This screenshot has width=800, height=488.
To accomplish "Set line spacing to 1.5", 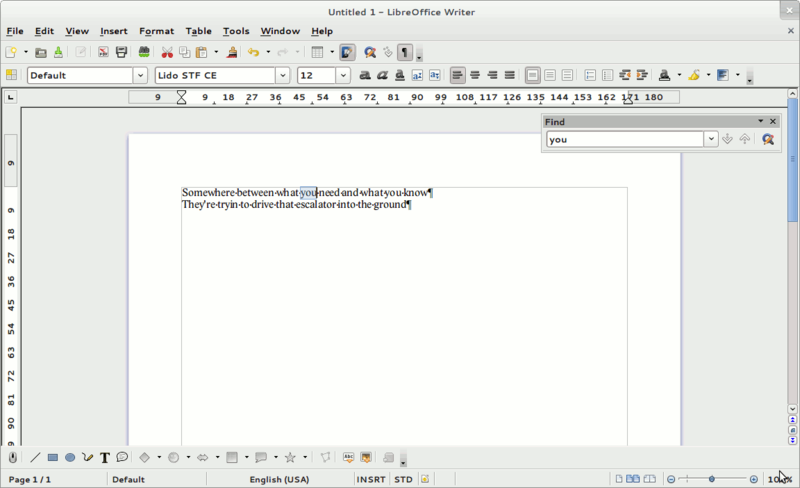I will [x=550, y=76].
